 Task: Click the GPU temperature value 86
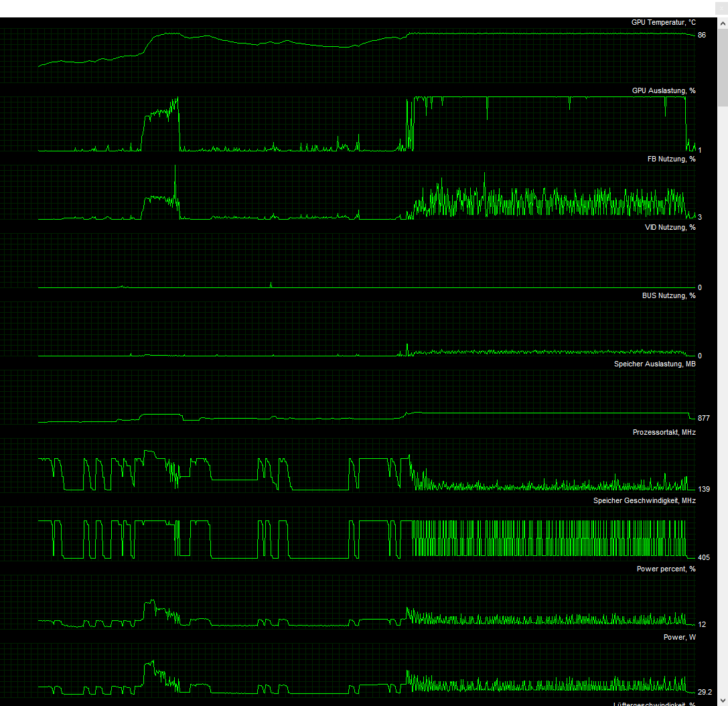[701, 35]
